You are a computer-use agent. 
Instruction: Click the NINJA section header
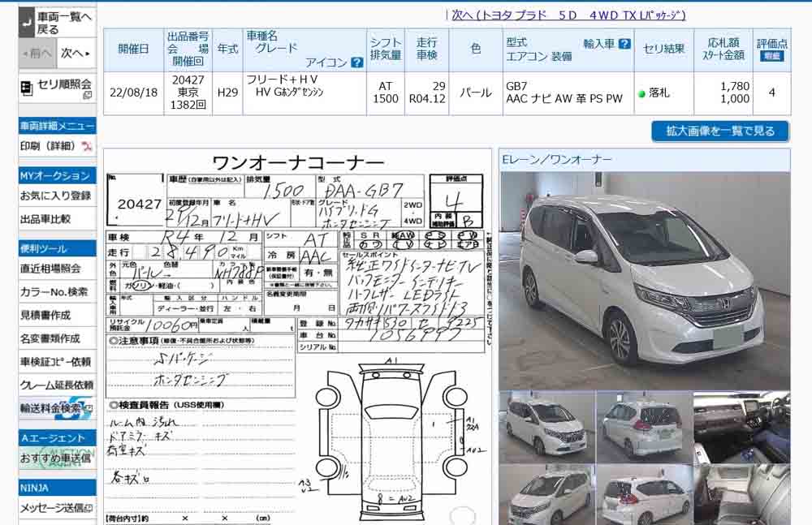pyautogui.click(x=57, y=488)
